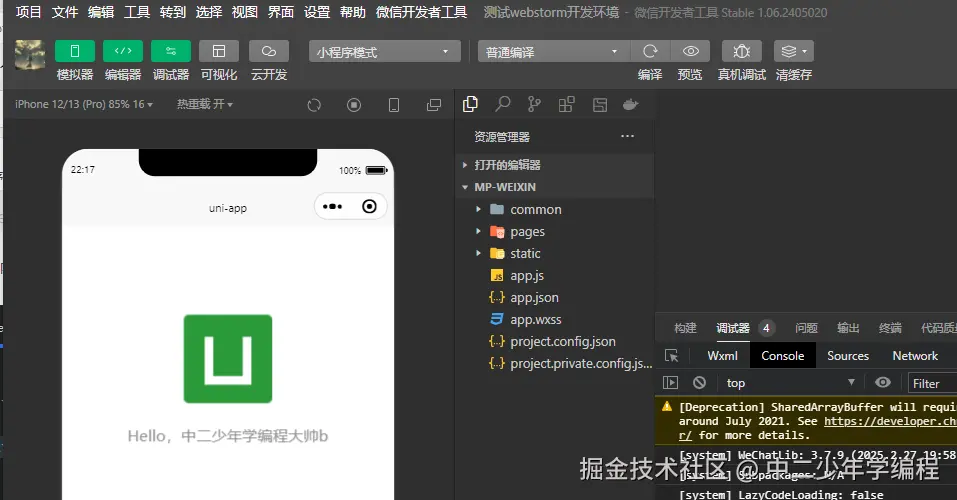Switch to the 输出 tab

(848, 328)
